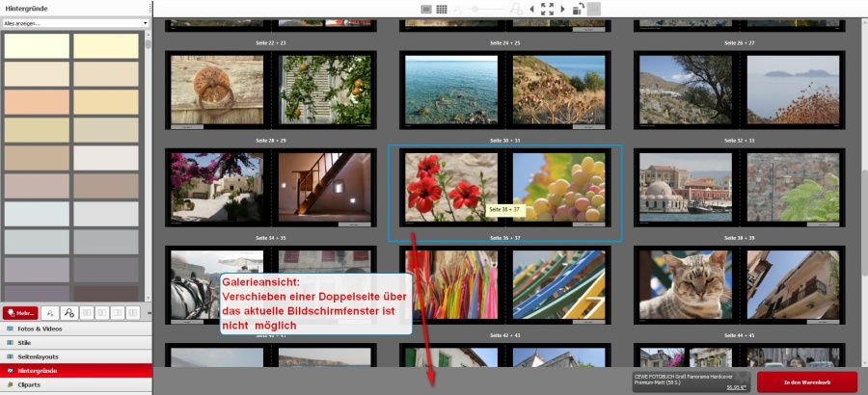The image size is (868, 395).
Task: Go to previous page with left arrow
Action: click(x=531, y=9)
